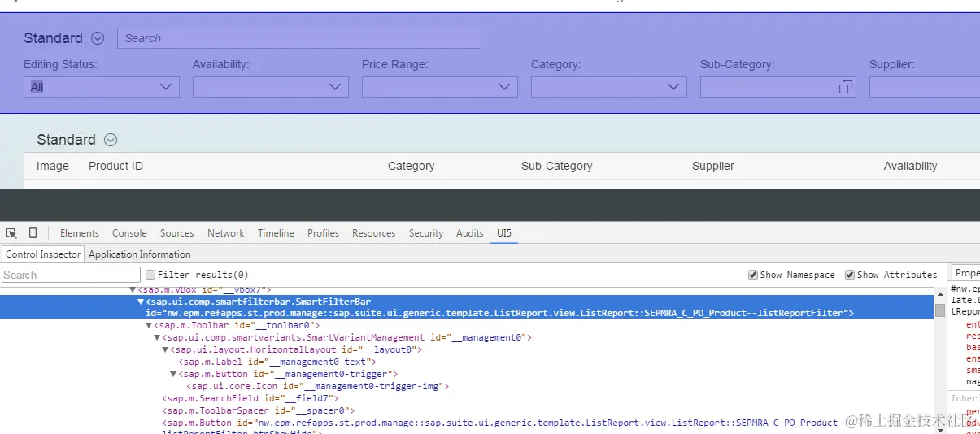Collapse the SmartFilterBar tree node
Viewport: 980px width, 434px height.
(141, 302)
